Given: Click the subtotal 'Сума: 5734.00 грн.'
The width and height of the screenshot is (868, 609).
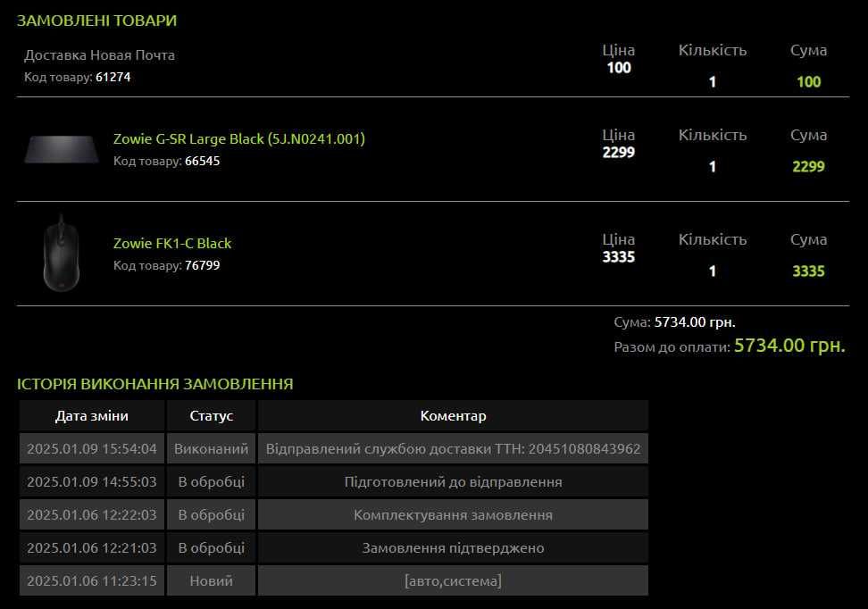Looking at the screenshot, I should click(675, 322).
